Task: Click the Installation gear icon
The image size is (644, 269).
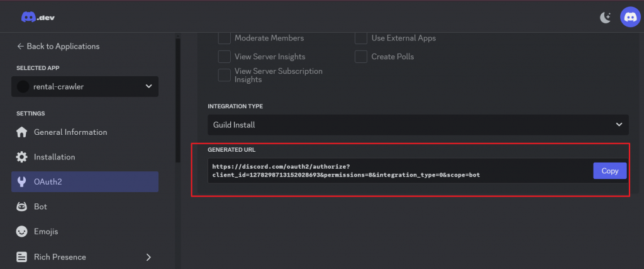Action: tap(22, 157)
